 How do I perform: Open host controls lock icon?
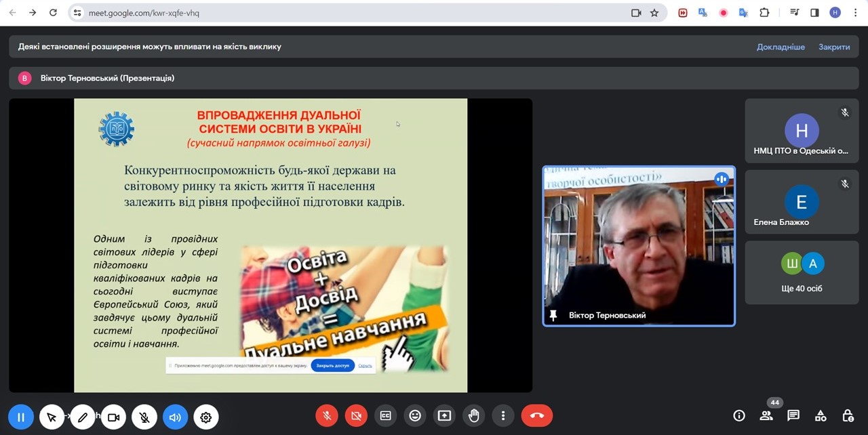pyautogui.click(x=848, y=416)
